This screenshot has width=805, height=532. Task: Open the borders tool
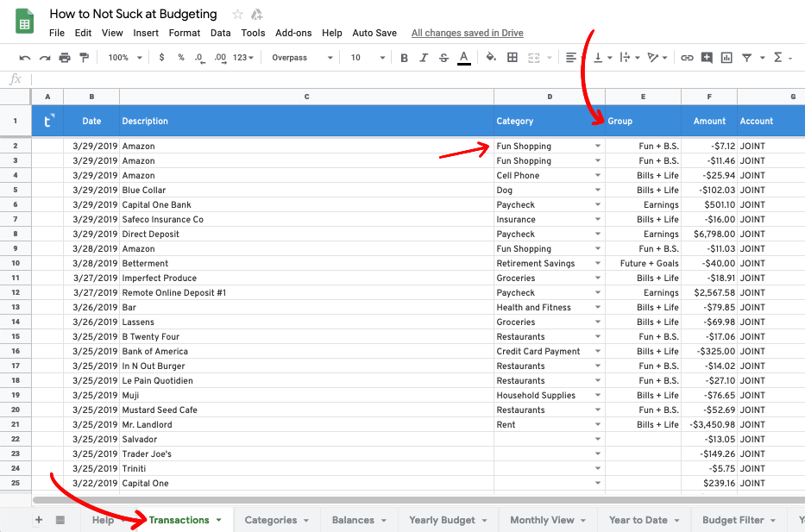click(513, 58)
